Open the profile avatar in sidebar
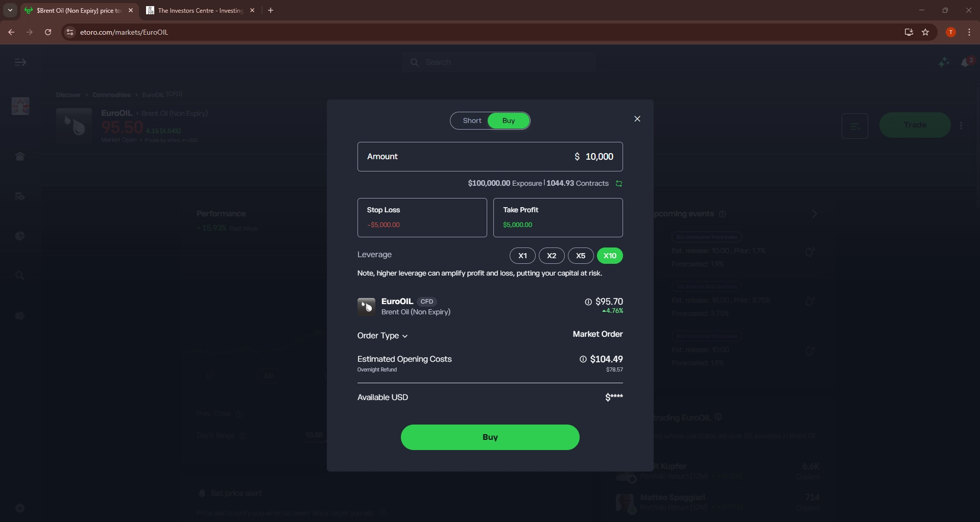The height and width of the screenshot is (522, 980). [20, 106]
